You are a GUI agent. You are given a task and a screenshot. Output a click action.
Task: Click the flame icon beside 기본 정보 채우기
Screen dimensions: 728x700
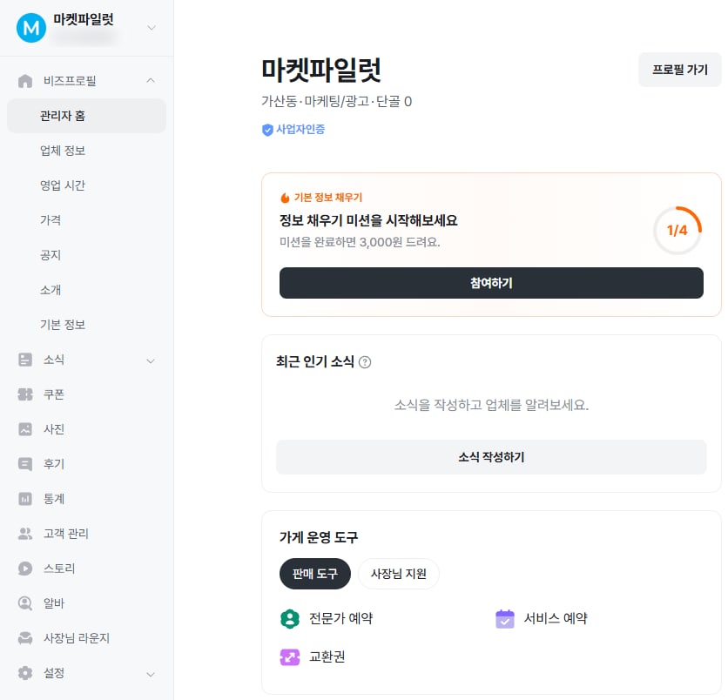285,198
